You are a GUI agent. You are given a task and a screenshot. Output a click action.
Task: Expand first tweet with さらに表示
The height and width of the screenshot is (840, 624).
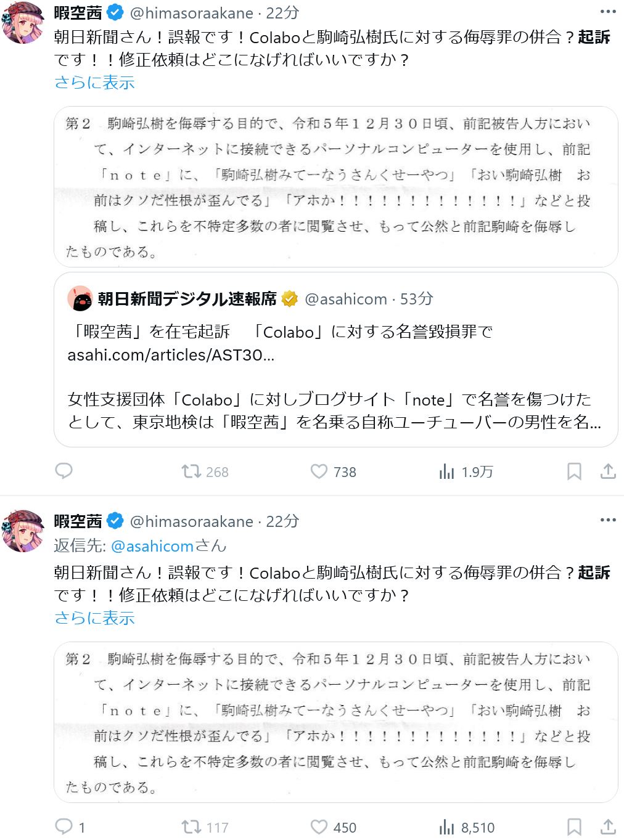pos(94,83)
